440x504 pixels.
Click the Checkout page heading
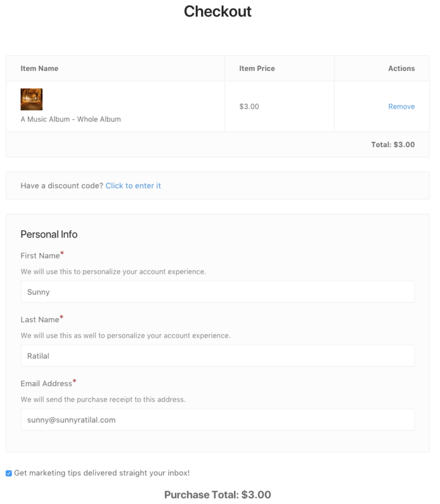pos(218,11)
